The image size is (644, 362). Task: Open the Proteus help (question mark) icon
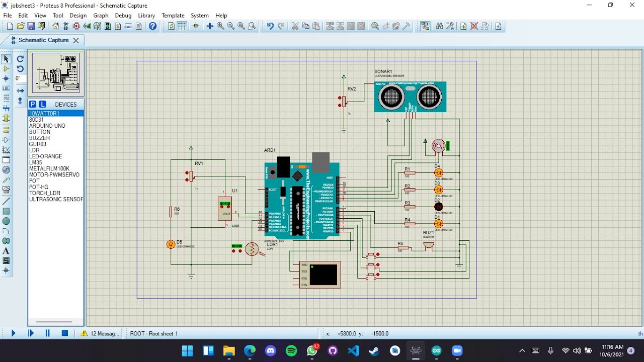(x=153, y=26)
